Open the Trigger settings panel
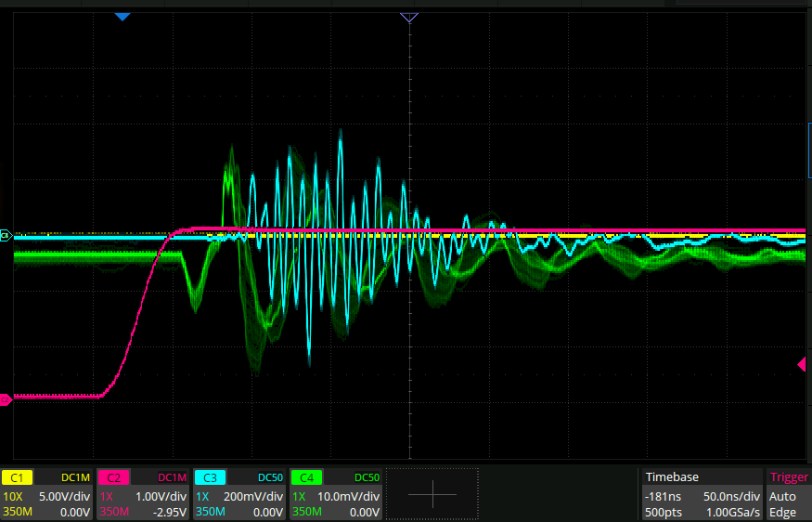Viewport: 812px width, 522px height. tap(788, 477)
